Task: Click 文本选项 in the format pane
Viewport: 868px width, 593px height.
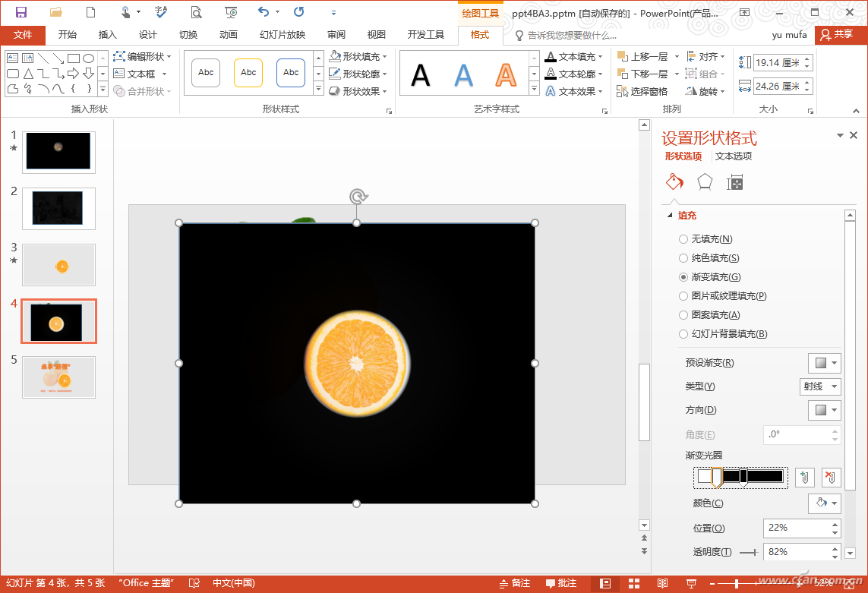Action: (x=733, y=156)
